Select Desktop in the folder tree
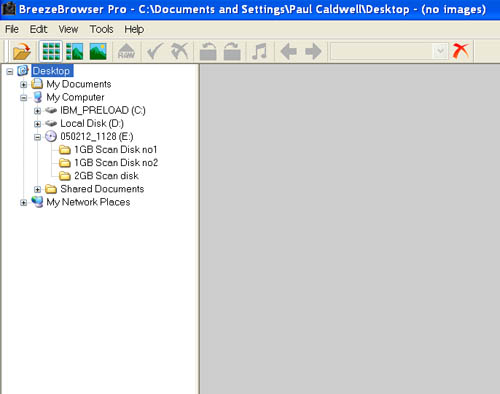500x394 pixels. coord(51,71)
